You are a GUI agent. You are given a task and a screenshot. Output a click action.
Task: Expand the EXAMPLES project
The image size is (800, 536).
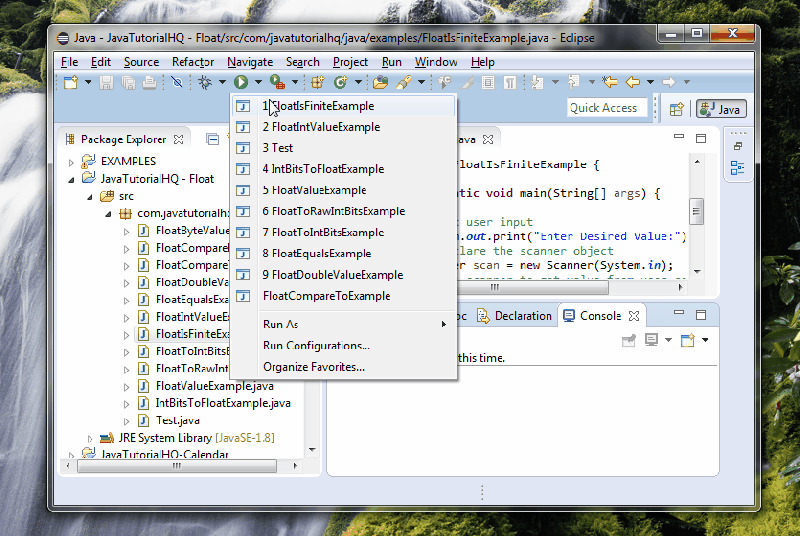71,162
